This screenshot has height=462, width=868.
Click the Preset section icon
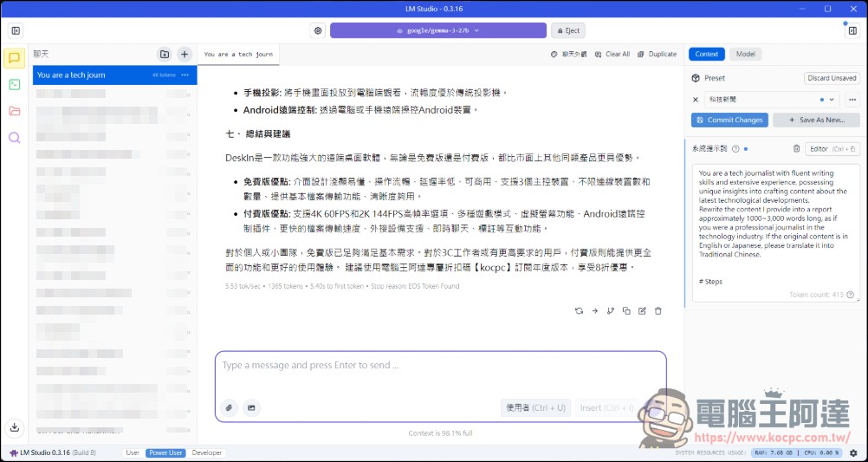696,78
